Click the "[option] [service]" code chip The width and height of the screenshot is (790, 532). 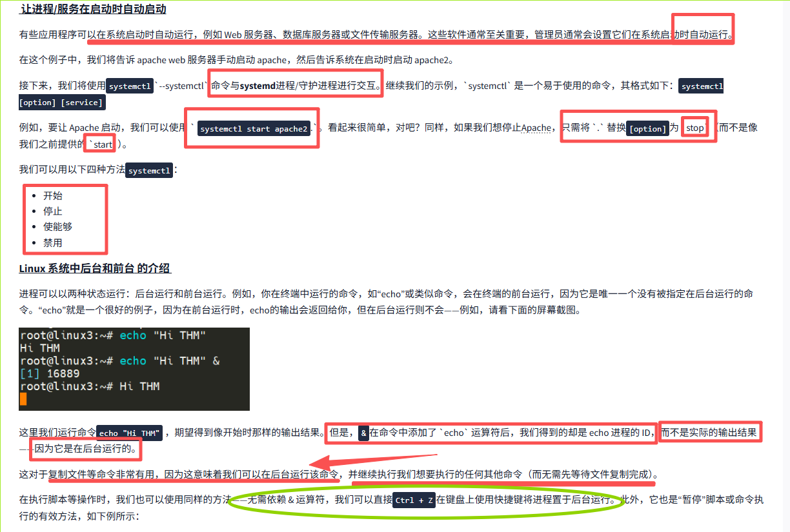point(61,103)
